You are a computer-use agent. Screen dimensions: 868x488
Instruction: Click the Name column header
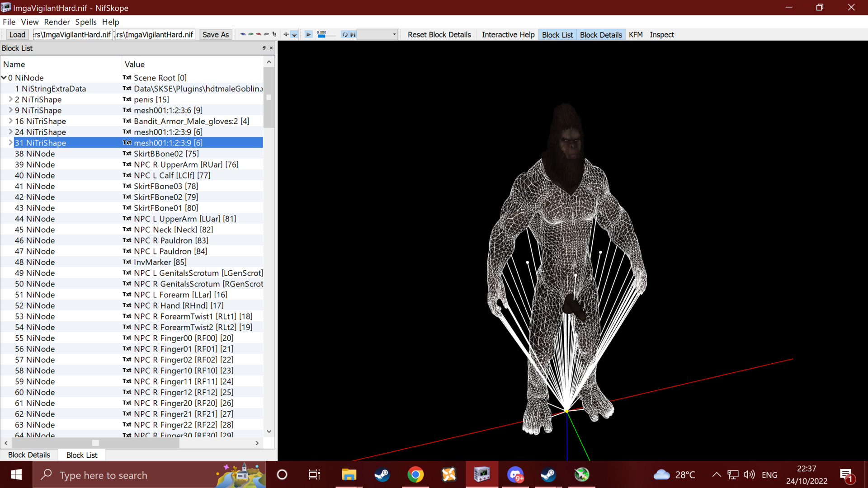point(61,64)
